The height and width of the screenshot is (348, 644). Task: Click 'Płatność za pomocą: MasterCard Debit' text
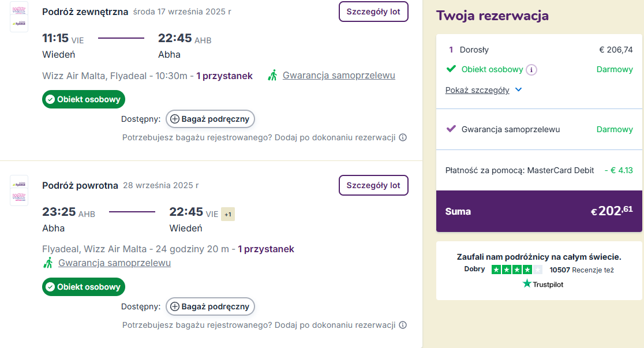519,170
